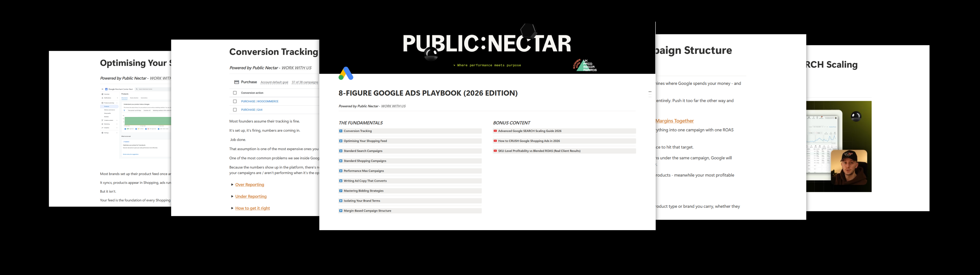
Task: Click the number 9 icon beside Margin-Based Campaign Structure
Action: tap(341, 211)
